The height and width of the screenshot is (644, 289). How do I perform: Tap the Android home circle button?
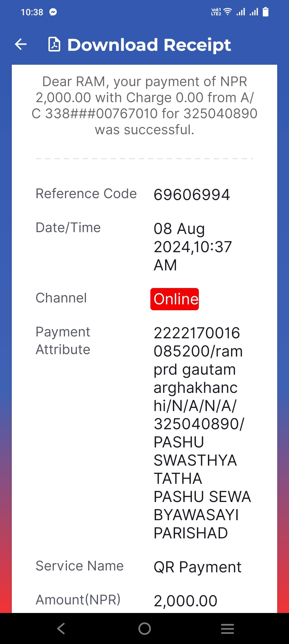click(144, 628)
